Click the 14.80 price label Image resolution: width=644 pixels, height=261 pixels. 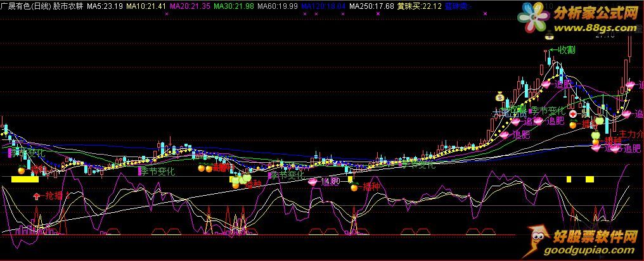pos(330,181)
